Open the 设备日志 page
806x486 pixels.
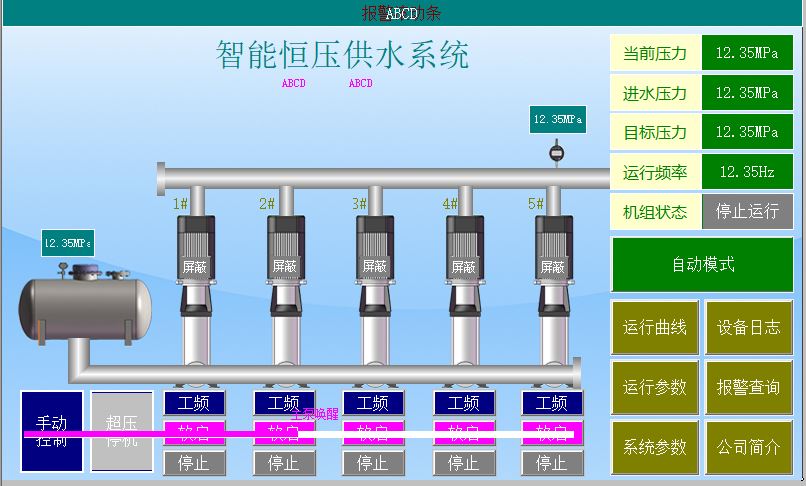click(748, 327)
